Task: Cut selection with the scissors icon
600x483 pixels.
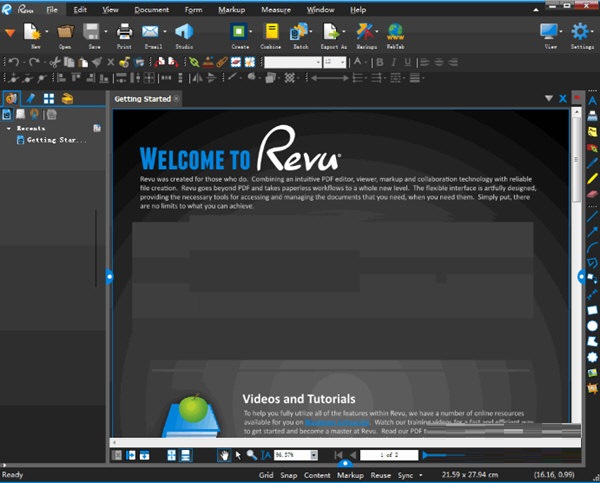Action: [55, 62]
